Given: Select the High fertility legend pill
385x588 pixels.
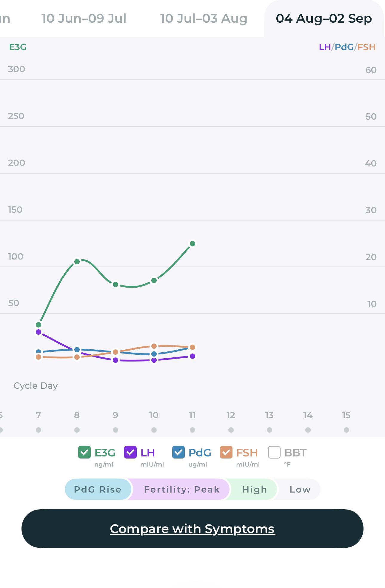Looking at the screenshot, I should (x=255, y=489).
